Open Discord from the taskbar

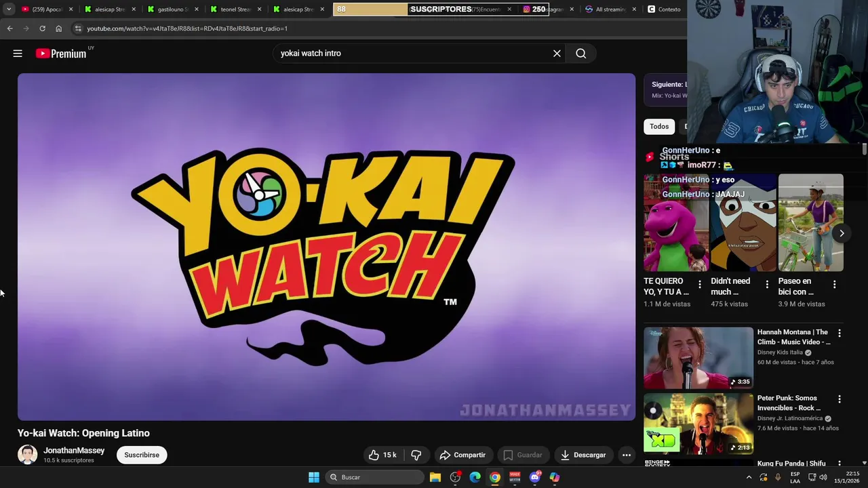tap(534, 477)
